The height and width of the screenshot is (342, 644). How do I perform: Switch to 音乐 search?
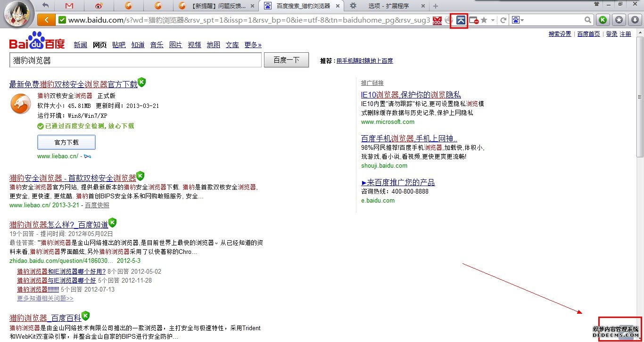(157, 45)
